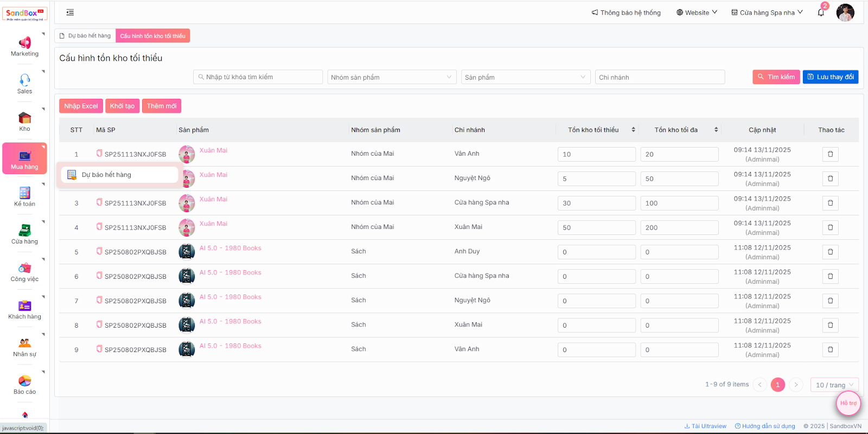
Task: Click the notification bell icon
Action: pyautogui.click(x=821, y=12)
